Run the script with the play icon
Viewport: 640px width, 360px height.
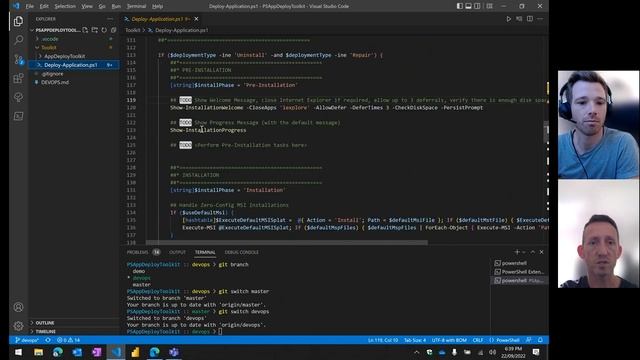(509, 19)
